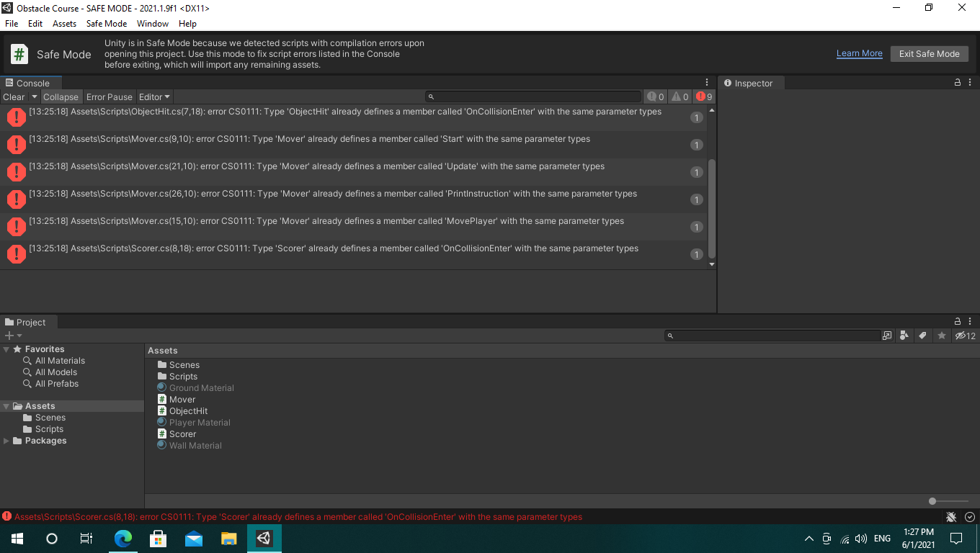This screenshot has width=980, height=553.
Task: Collapse the Favorites tree section
Action: [x=6, y=349]
